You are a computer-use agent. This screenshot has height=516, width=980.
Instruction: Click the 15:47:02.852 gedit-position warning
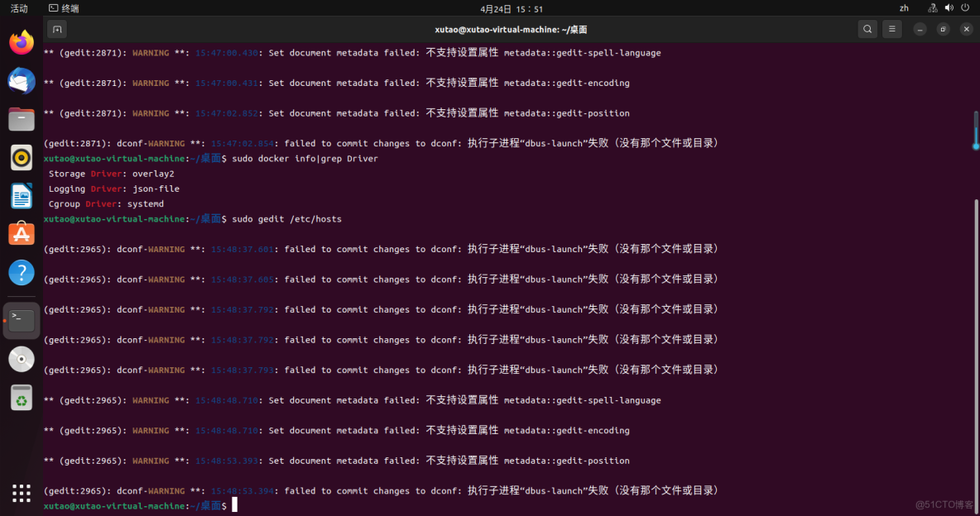(x=337, y=113)
